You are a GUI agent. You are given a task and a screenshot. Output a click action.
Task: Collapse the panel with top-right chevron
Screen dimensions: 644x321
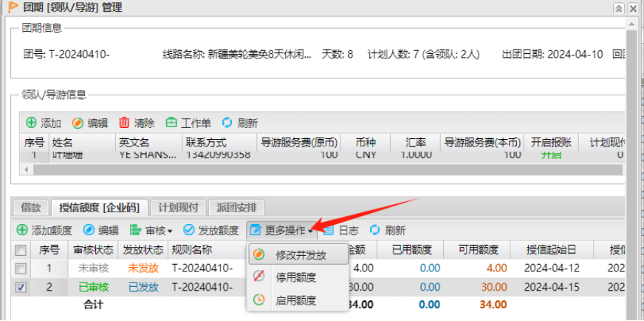[619, 7]
